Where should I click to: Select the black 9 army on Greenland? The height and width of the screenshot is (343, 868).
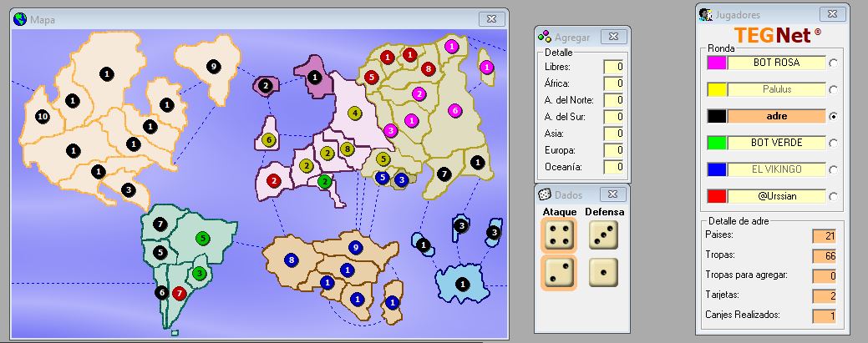point(213,66)
